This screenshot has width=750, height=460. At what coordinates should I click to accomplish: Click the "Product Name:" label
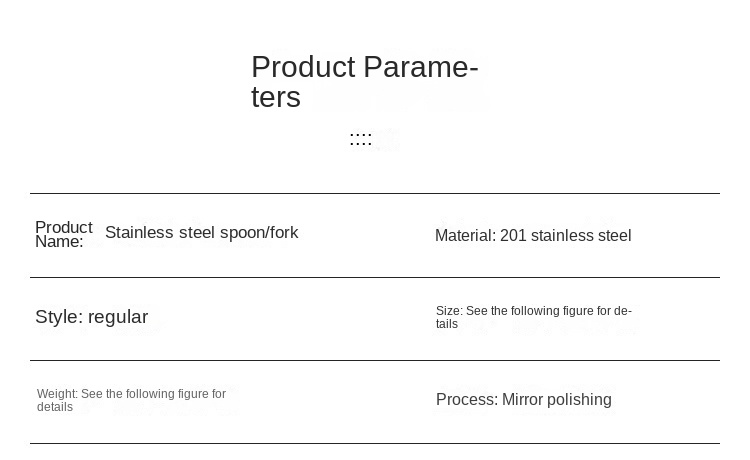pos(63,234)
